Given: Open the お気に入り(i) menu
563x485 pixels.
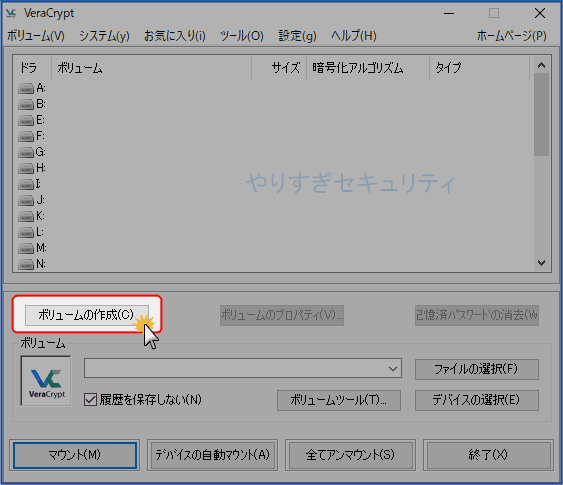Looking at the screenshot, I should [x=175, y=36].
